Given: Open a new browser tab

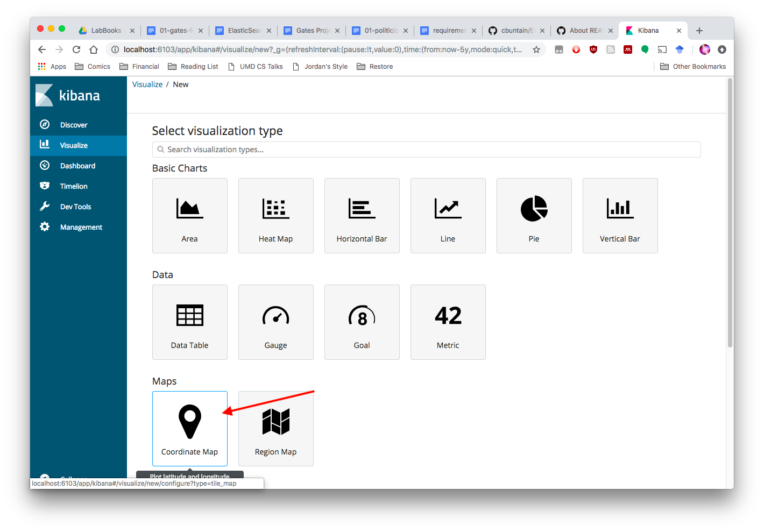Looking at the screenshot, I should click(x=699, y=31).
